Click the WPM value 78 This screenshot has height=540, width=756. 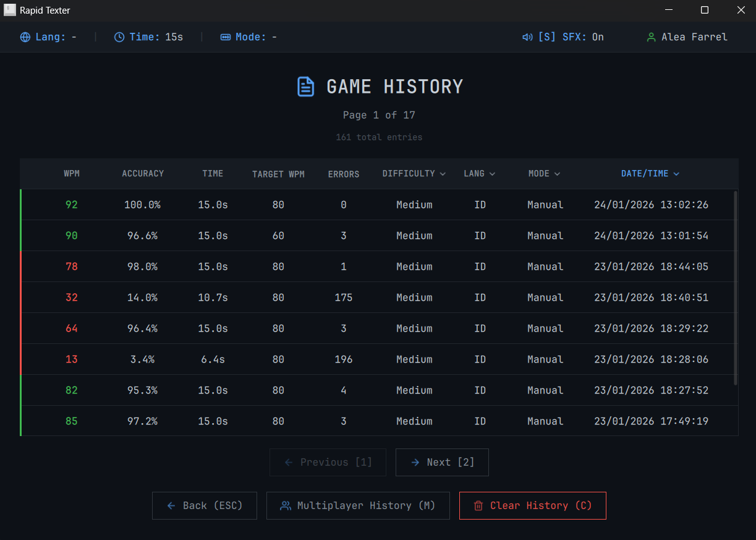72,267
